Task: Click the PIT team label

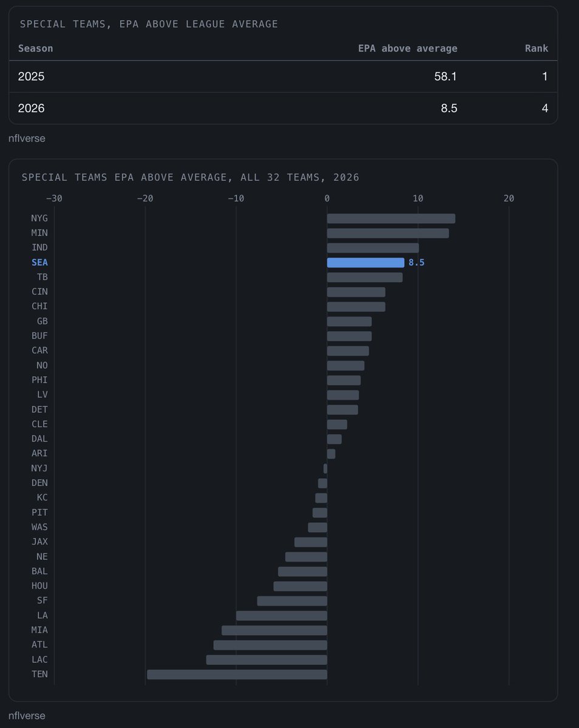Action: click(39, 513)
